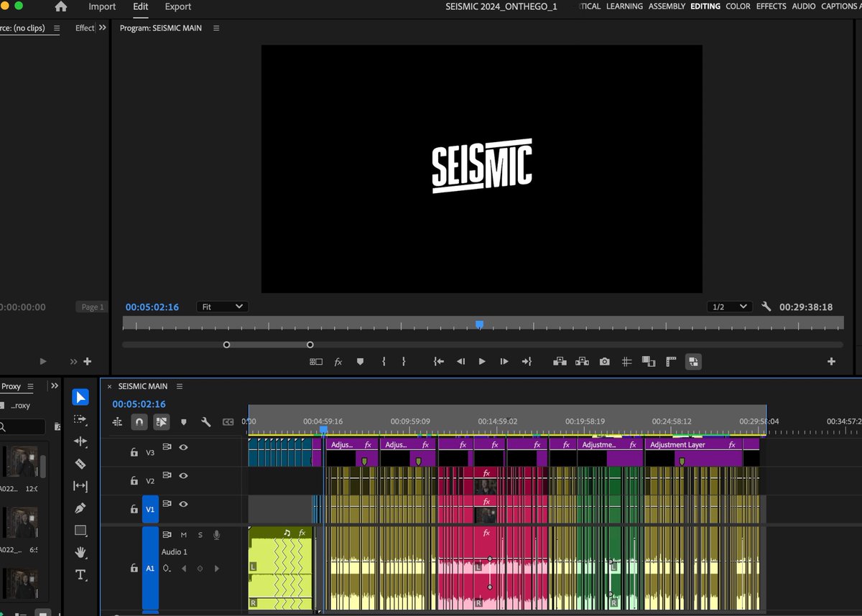The height and width of the screenshot is (616, 862).
Task: Switch to the COLOR workspace
Action: [738, 6]
